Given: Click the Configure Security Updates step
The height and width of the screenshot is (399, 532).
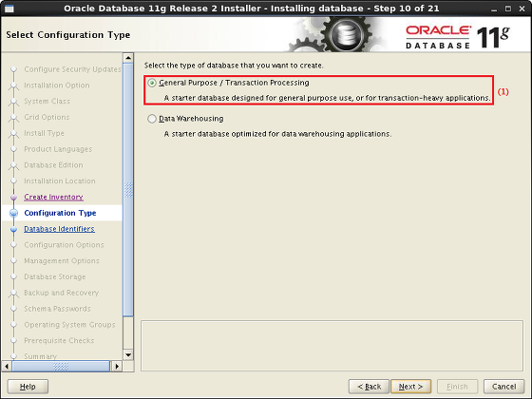Looking at the screenshot, I should (72, 69).
